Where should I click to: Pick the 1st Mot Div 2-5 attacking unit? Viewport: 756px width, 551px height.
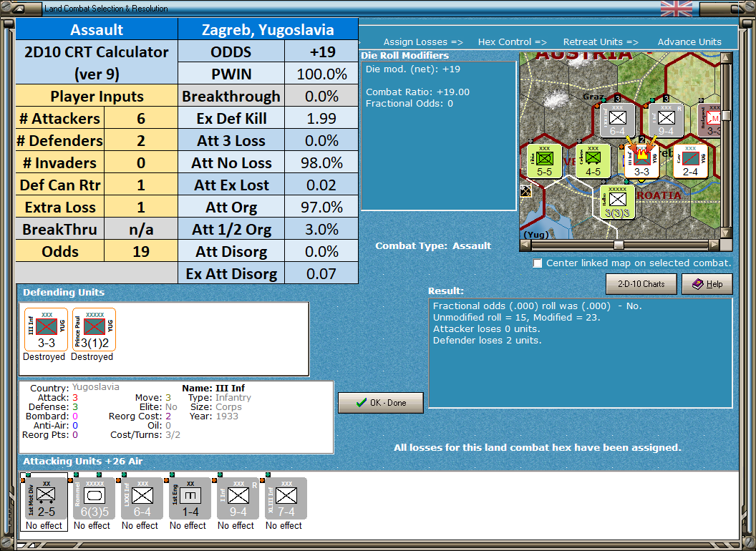(44, 499)
